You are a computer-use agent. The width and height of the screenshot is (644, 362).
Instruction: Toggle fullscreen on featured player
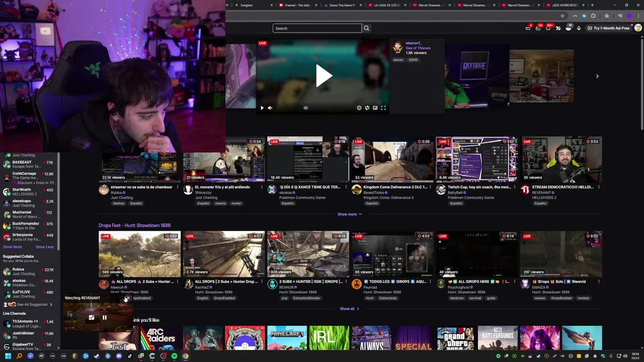[383, 108]
